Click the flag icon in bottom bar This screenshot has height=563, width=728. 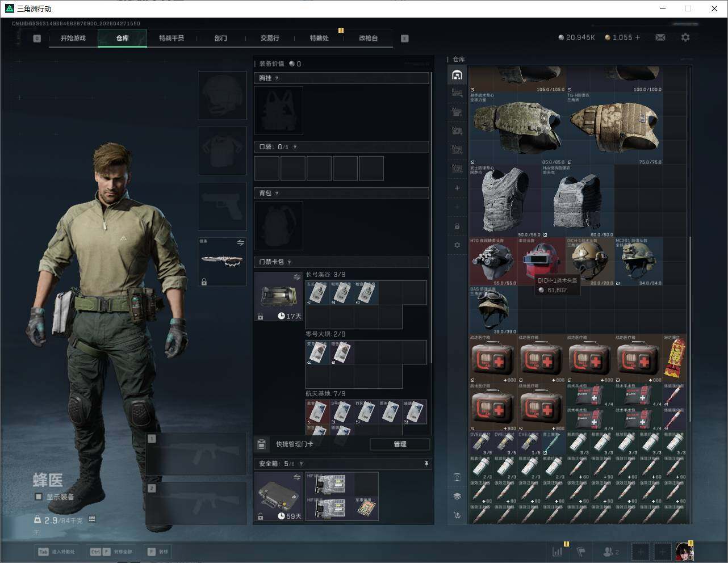tap(581, 551)
